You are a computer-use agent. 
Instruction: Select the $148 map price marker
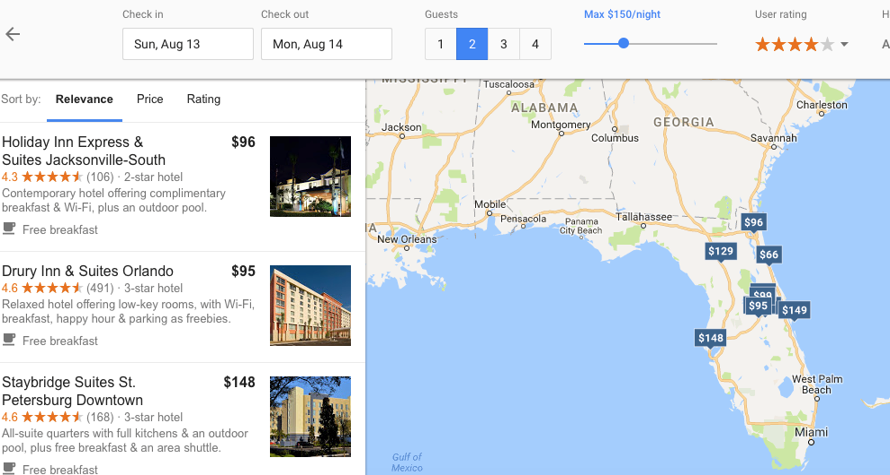coord(711,339)
